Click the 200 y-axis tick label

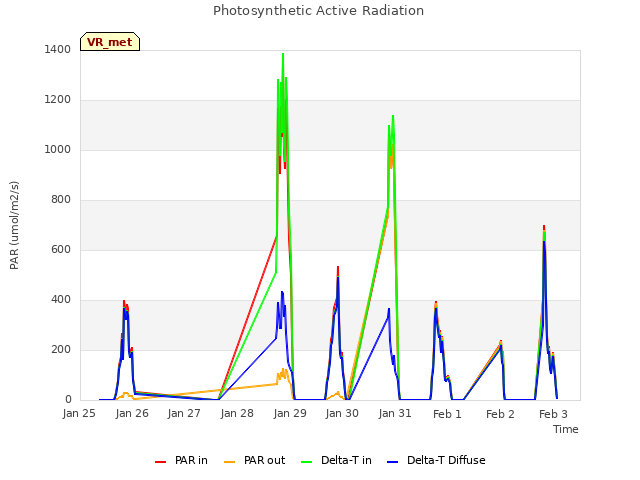(x=61, y=349)
